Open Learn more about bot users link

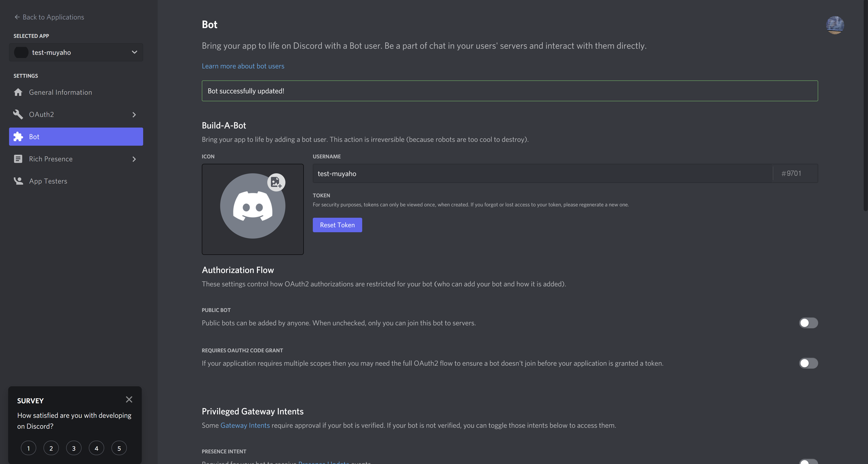point(243,66)
